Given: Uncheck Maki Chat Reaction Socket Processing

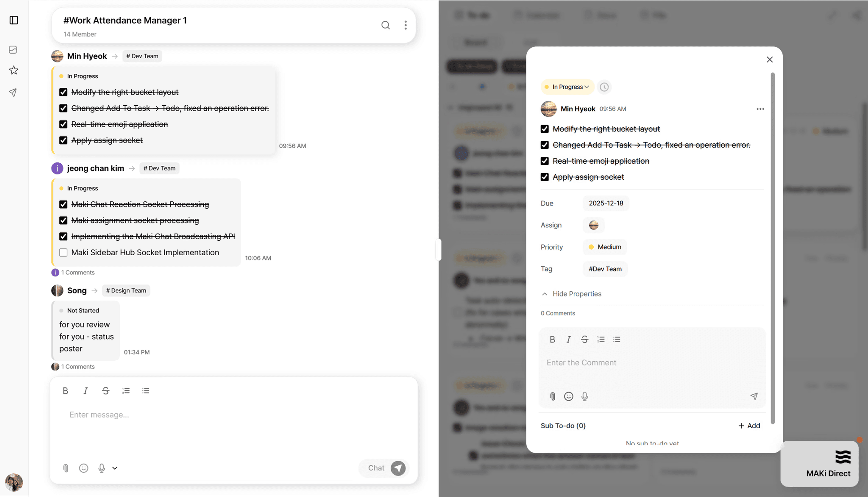Looking at the screenshot, I should [63, 205].
